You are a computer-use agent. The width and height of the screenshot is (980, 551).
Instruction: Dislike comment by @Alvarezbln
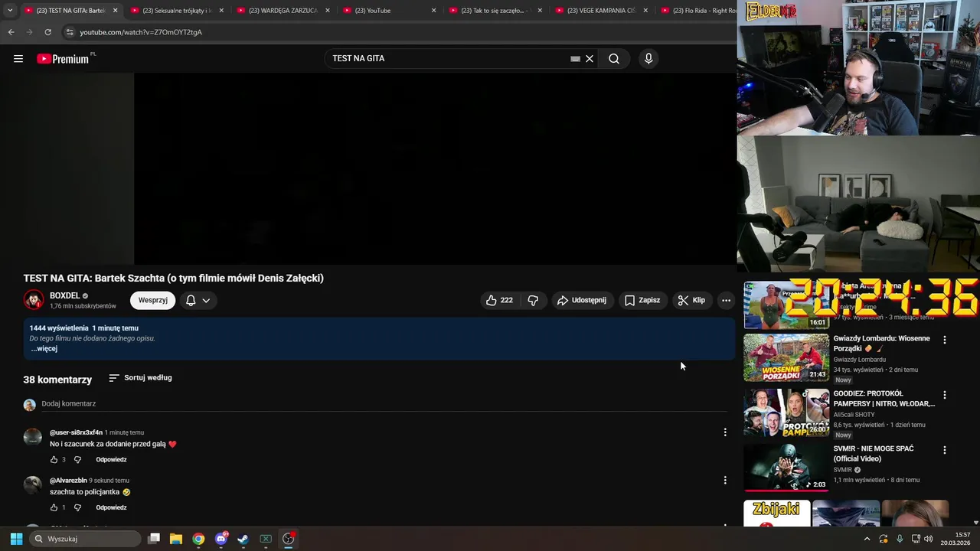pyautogui.click(x=77, y=507)
